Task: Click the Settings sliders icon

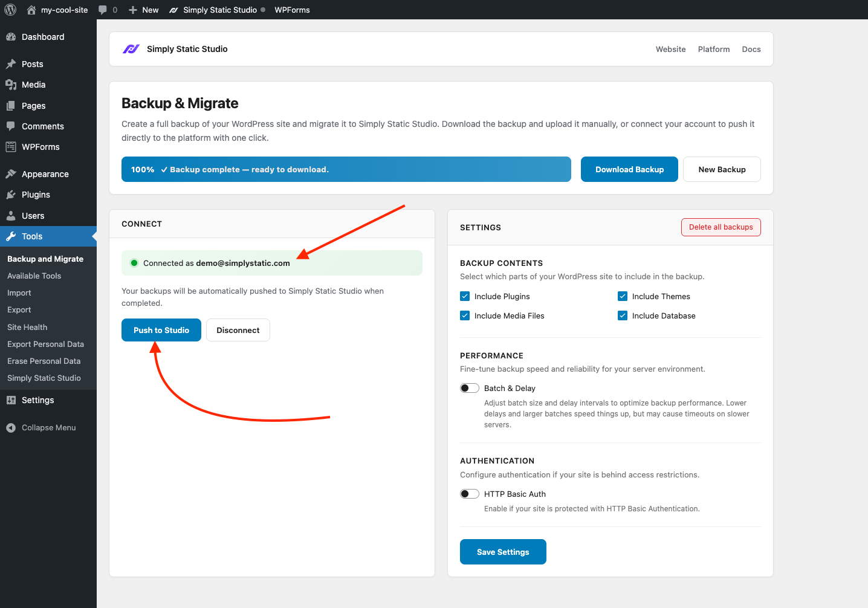Action: (x=11, y=400)
